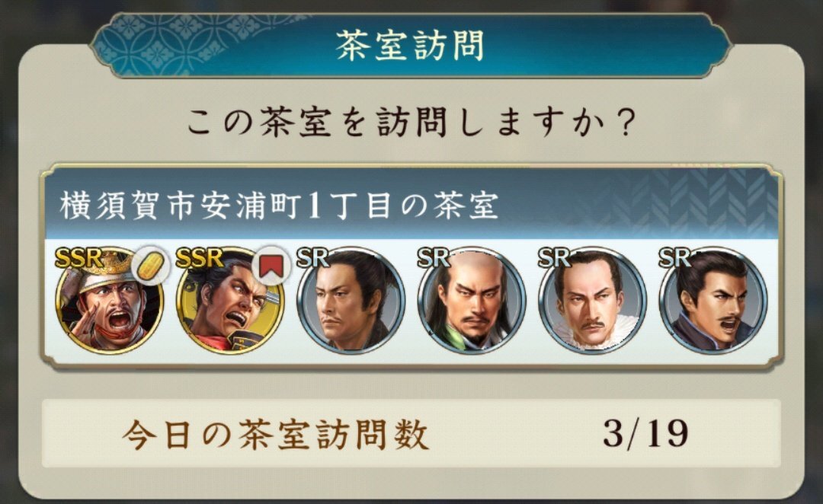
Task: Click SR label on the shouting mustached officer
Action: [674, 257]
